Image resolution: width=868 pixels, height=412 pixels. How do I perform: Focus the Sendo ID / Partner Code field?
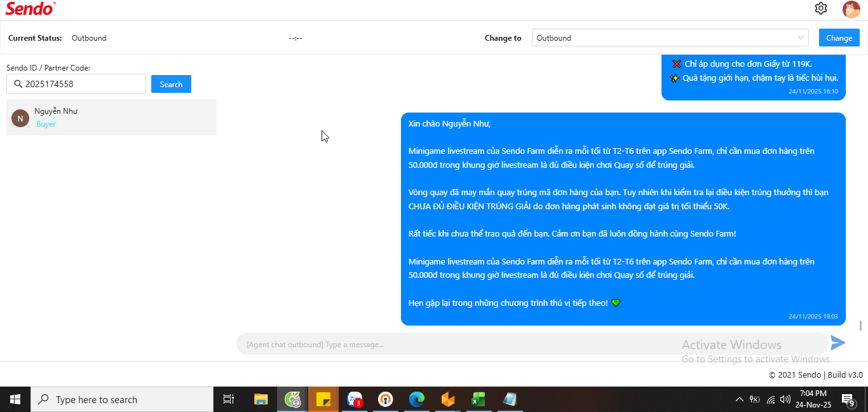coord(76,84)
